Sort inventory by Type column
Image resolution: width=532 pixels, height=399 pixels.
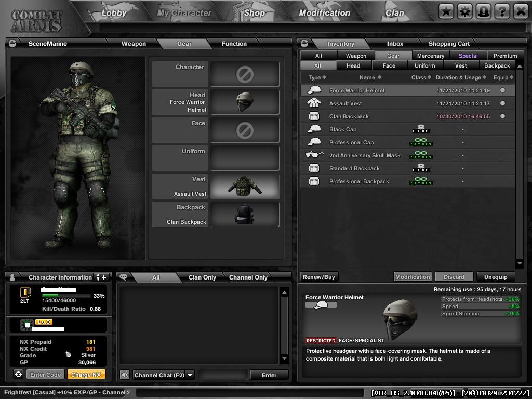point(317,77)
